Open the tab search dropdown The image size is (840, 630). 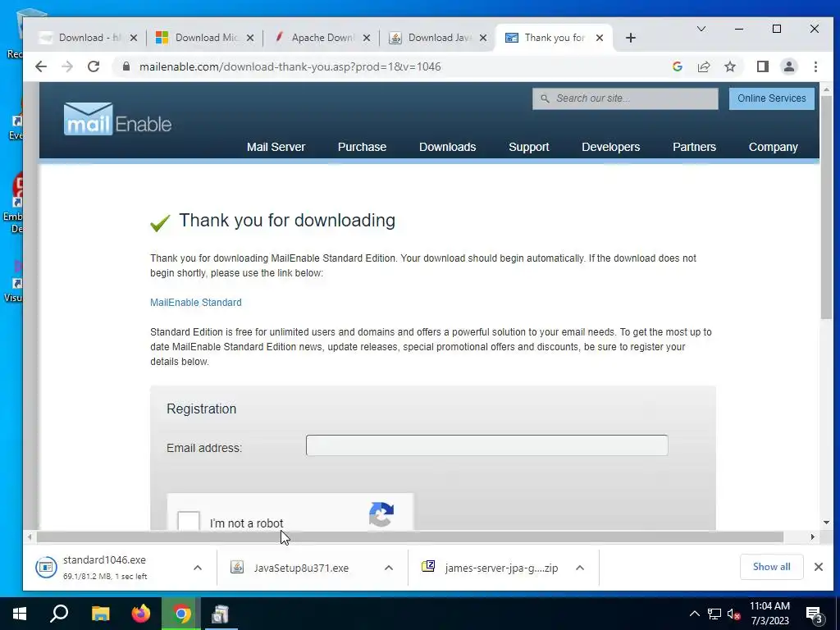coord(701,29)
